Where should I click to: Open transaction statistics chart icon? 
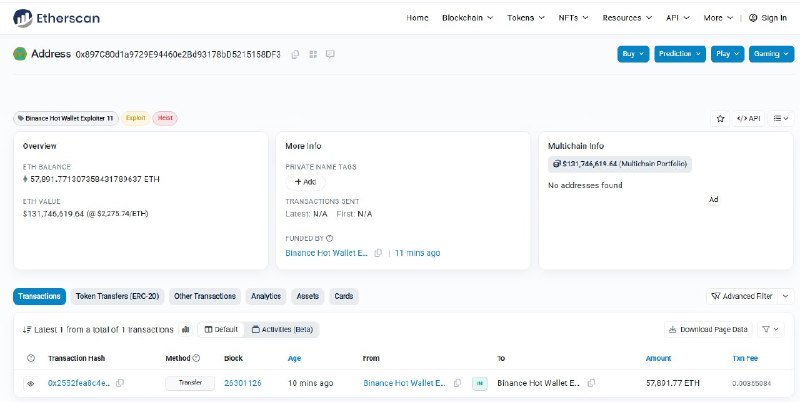186,330
